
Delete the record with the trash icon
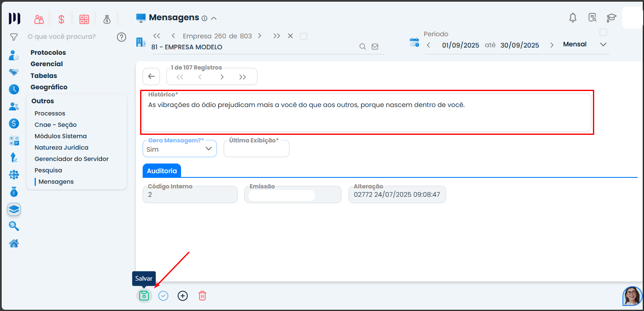pos(202,296)
